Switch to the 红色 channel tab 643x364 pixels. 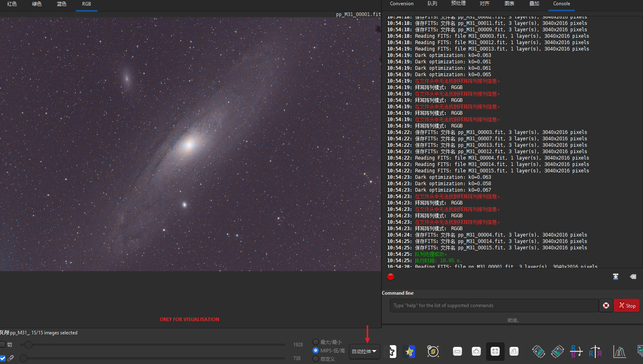12,4
